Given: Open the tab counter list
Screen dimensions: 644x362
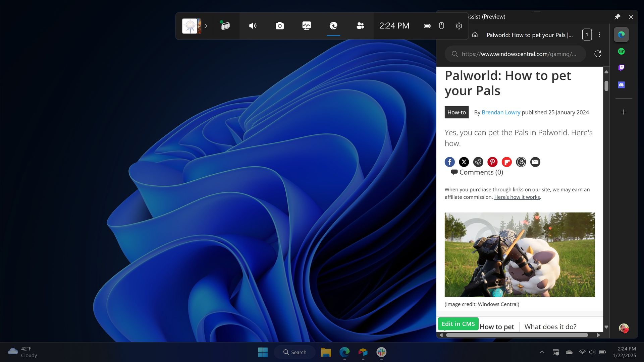Looking at the screenshot, I should click(x=587, y=35).
